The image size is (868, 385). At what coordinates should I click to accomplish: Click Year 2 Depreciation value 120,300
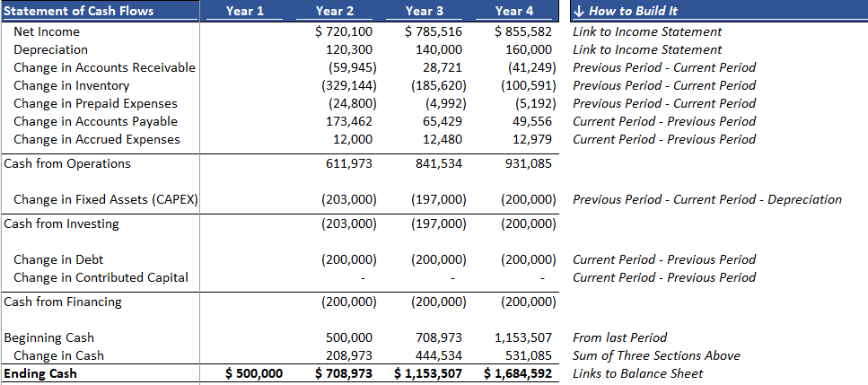(x=350, y=49)
